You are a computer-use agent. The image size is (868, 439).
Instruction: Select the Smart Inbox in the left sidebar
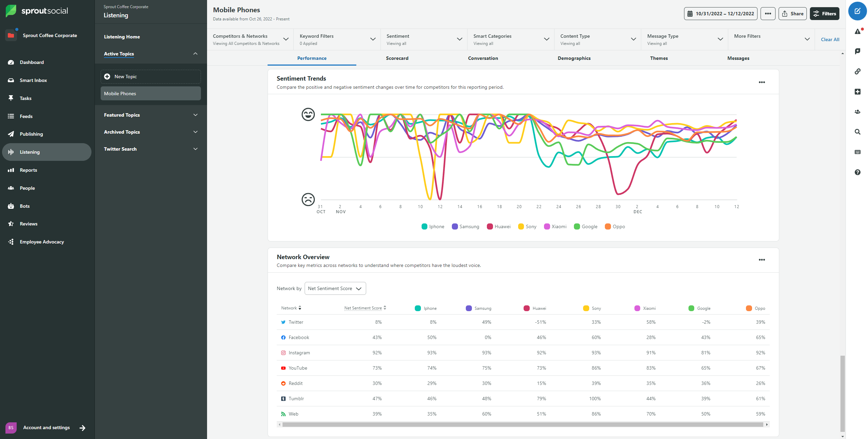(x=33, y=80)
